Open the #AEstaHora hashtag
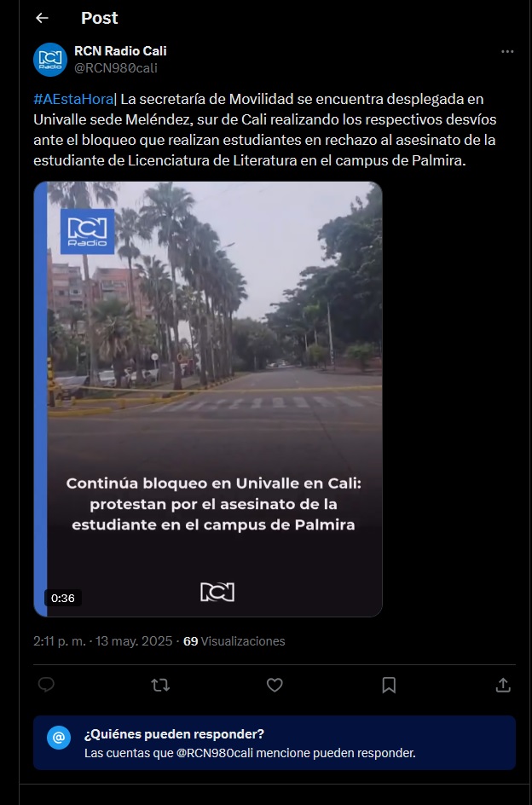 [x=73, y=99]
